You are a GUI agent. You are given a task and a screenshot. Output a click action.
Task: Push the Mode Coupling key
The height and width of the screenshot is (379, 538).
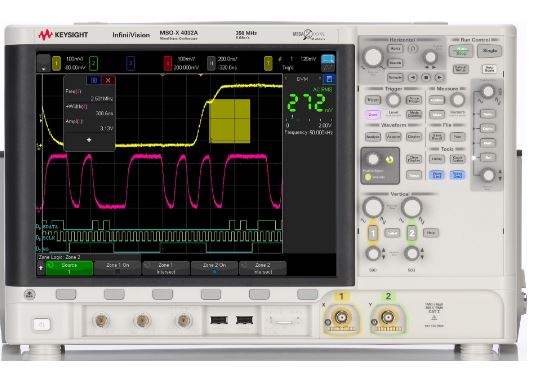[x=414, y=115]
